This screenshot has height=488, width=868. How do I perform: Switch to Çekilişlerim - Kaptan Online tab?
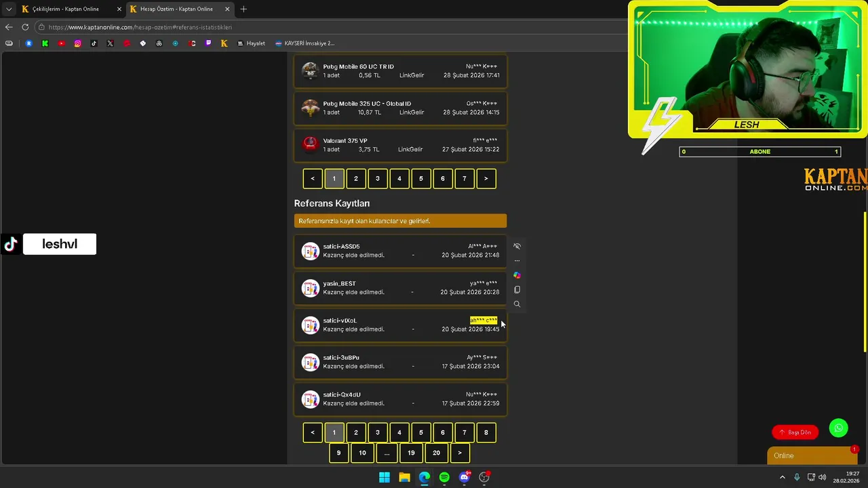point(71,9)
